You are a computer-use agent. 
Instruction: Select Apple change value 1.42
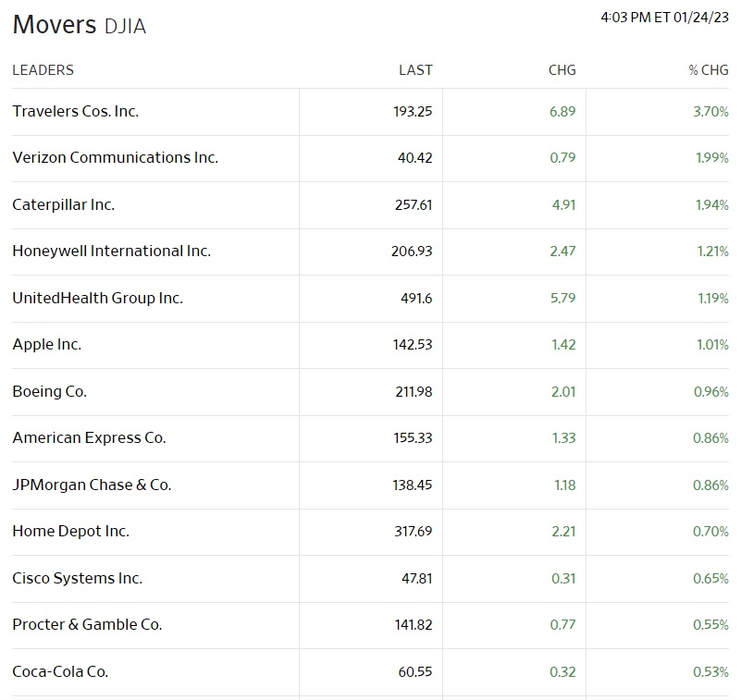(x=563, y=345)
